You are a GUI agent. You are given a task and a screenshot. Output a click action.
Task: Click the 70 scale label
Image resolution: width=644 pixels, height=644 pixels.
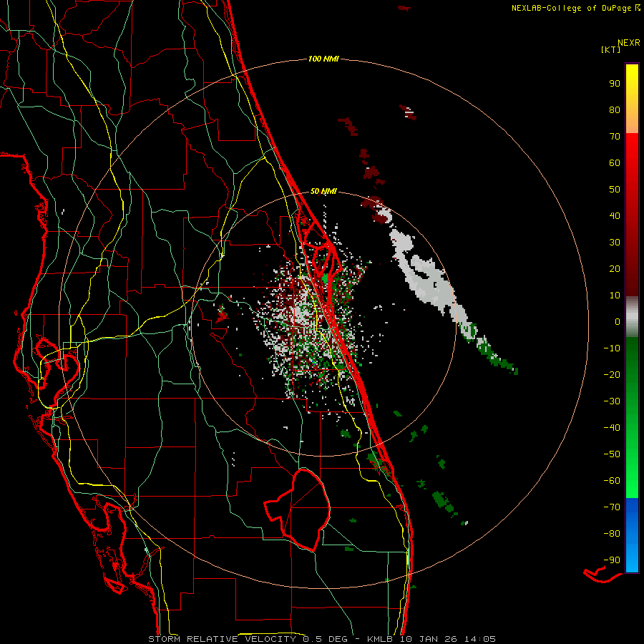(x=615, y=137)
